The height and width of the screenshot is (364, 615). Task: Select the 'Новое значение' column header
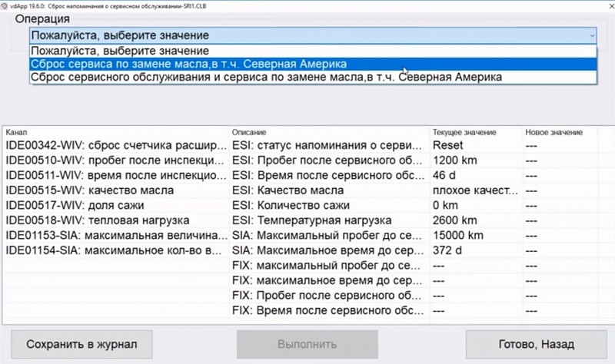coord(557,132)
